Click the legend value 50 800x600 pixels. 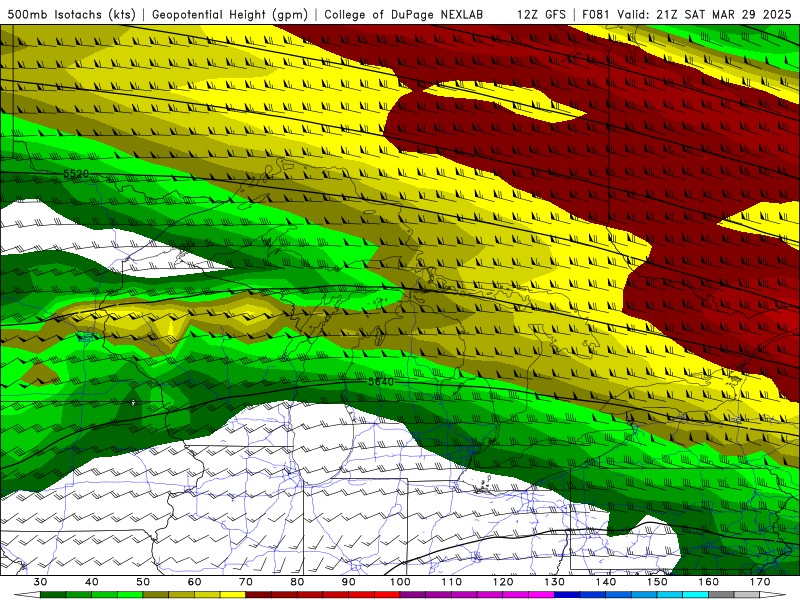click(143, 582)
